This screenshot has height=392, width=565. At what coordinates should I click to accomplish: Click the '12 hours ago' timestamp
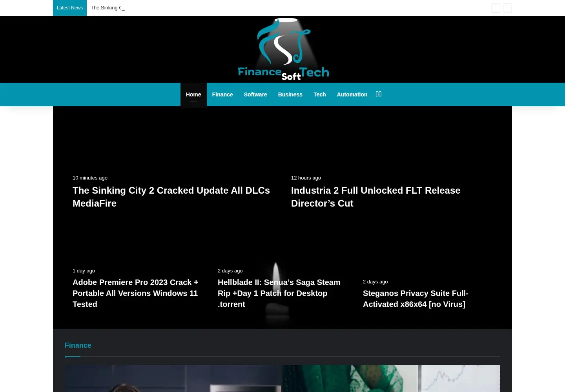[306, 178]
